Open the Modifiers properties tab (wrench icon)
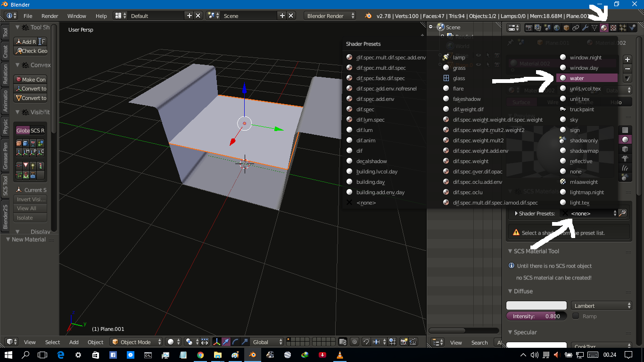This screenshot has height=362, width=644. pyautogui.click(x=586, y=27)
